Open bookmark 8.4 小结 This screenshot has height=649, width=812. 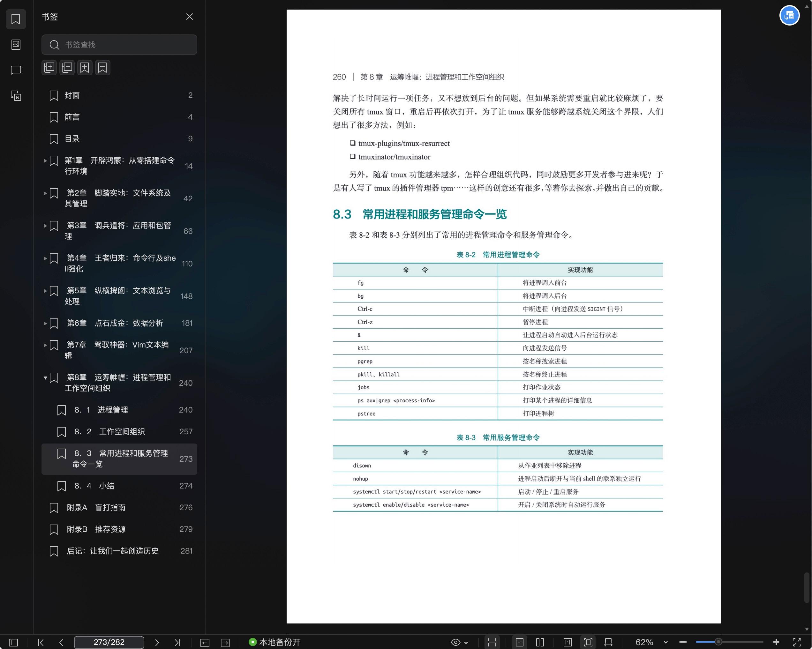(119, 486)
